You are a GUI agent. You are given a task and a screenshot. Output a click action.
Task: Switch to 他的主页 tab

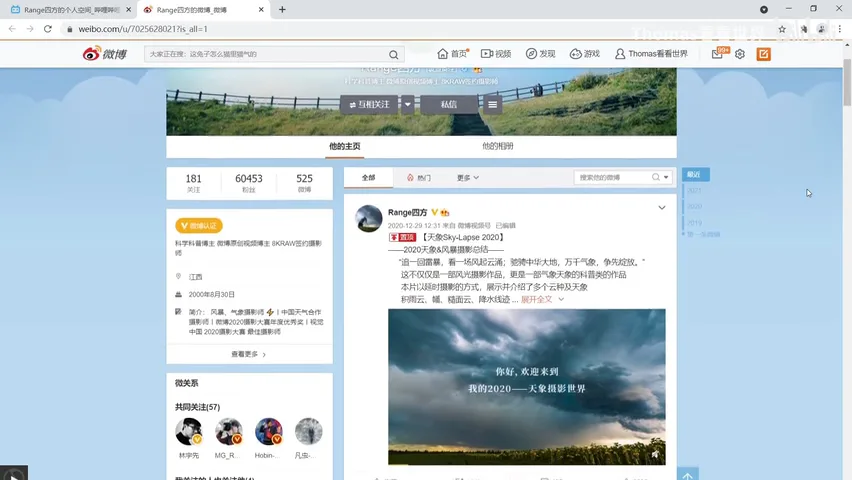(x=344, y=146)
